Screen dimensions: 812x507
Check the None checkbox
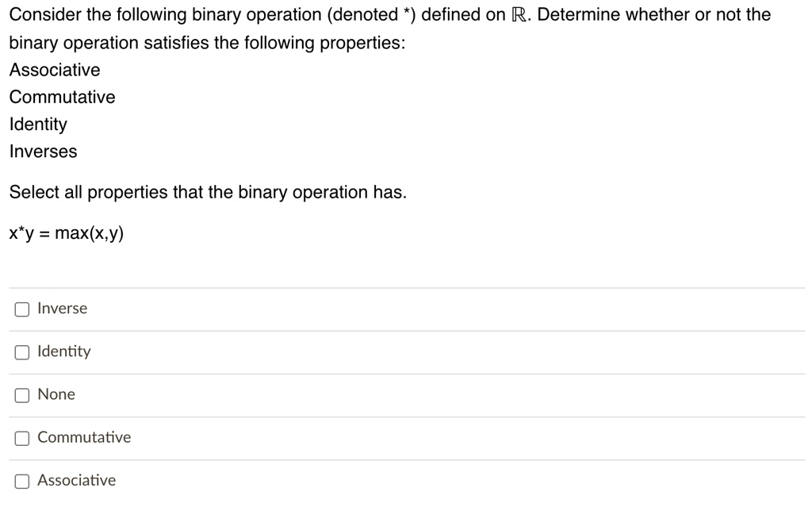[21, 394]
